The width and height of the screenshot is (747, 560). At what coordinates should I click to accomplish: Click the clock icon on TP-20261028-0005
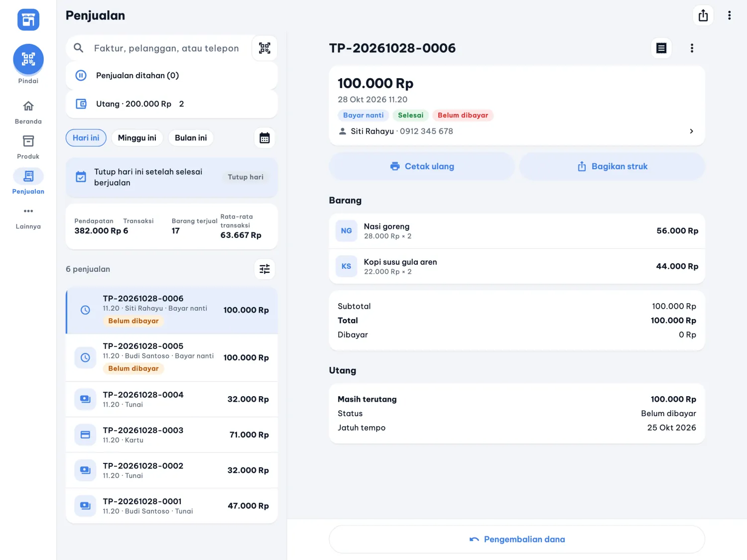click(85, 357)
